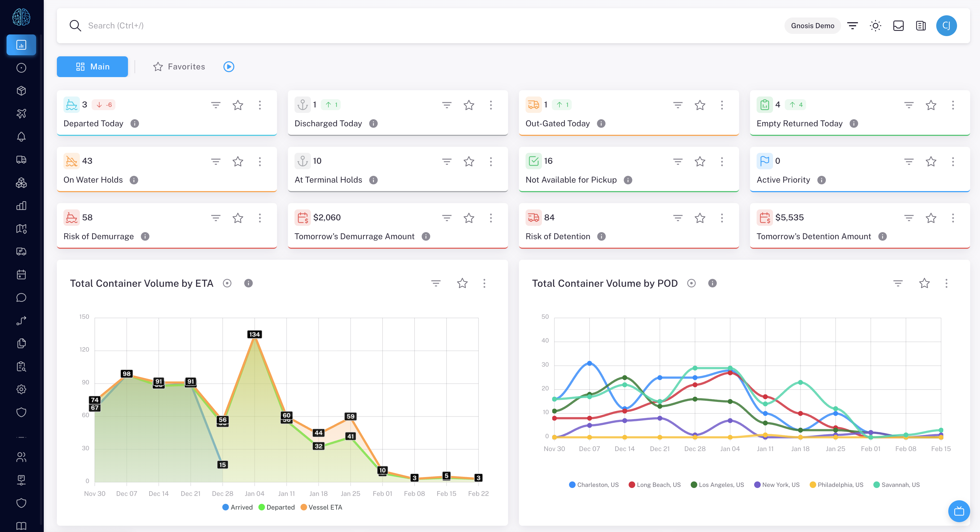This screenshot has height=532, width=980.
Task: Open options menu for Container Volume by ETA
Action: pyautogui.click(x=484, y=283)
